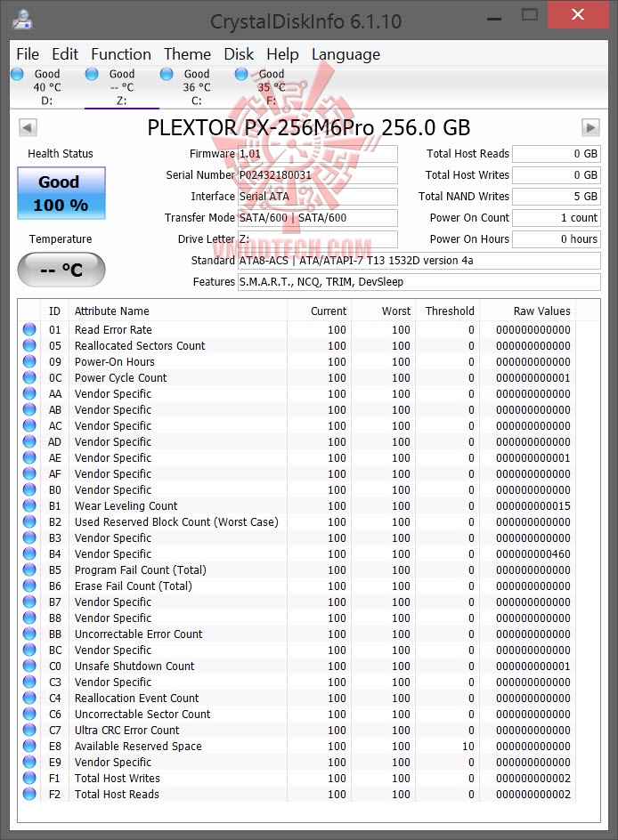Click status icon for attribute AE row
The width and height of the screenshot is (618, 840).
29,457
